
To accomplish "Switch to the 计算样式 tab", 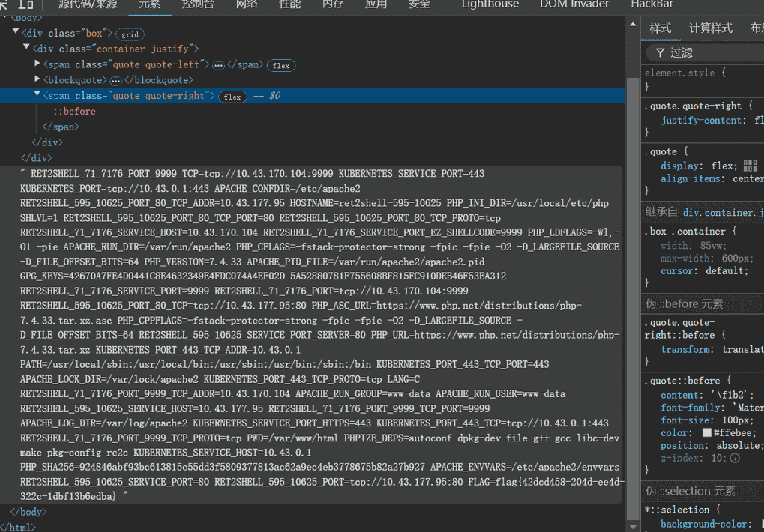I will 710,28.
